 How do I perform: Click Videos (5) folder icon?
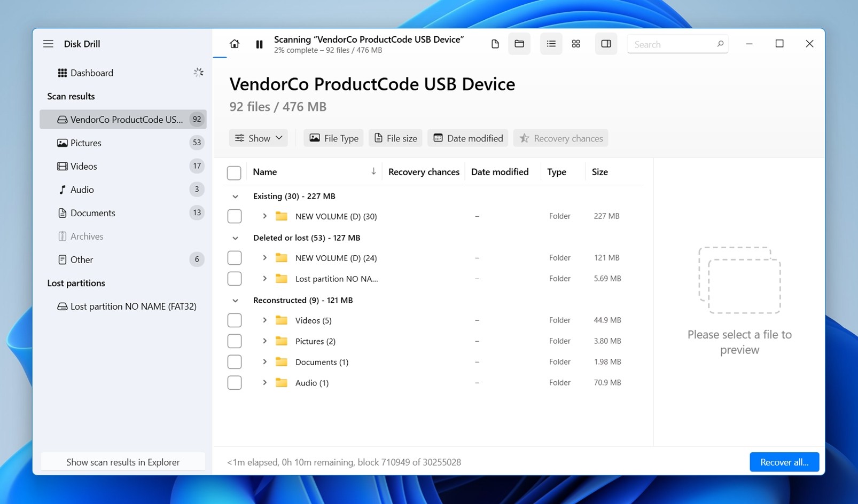pos(282,320)
